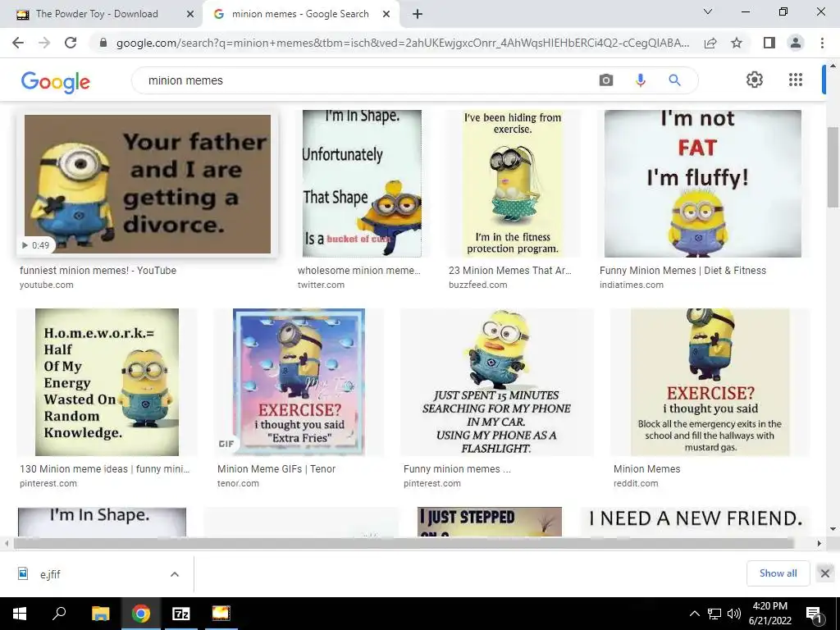Open Google quick settings gear

point(755,80)
